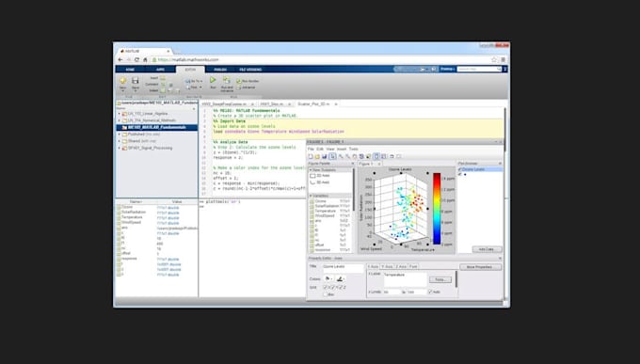Click the Advance icon in ribbon
This screenshot has width=640, height=364.
239,87
